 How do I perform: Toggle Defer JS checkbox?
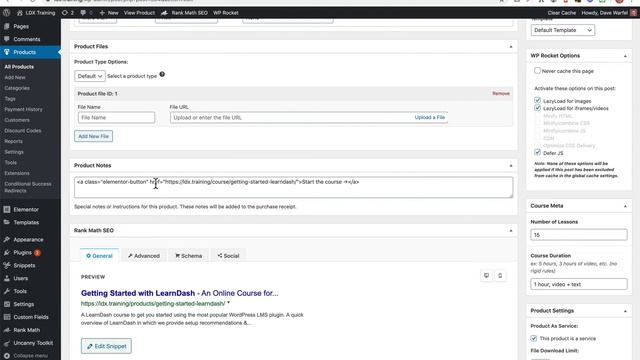[537, 153]
